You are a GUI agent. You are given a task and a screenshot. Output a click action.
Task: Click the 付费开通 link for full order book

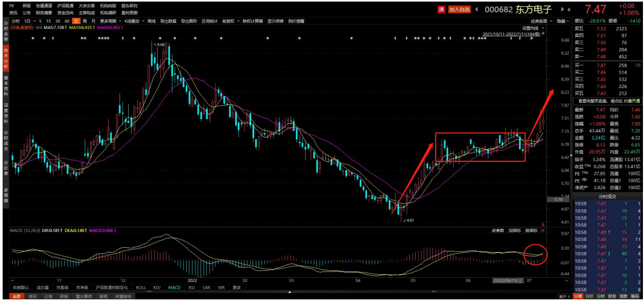pyautogui.click(x=632, y=101)
